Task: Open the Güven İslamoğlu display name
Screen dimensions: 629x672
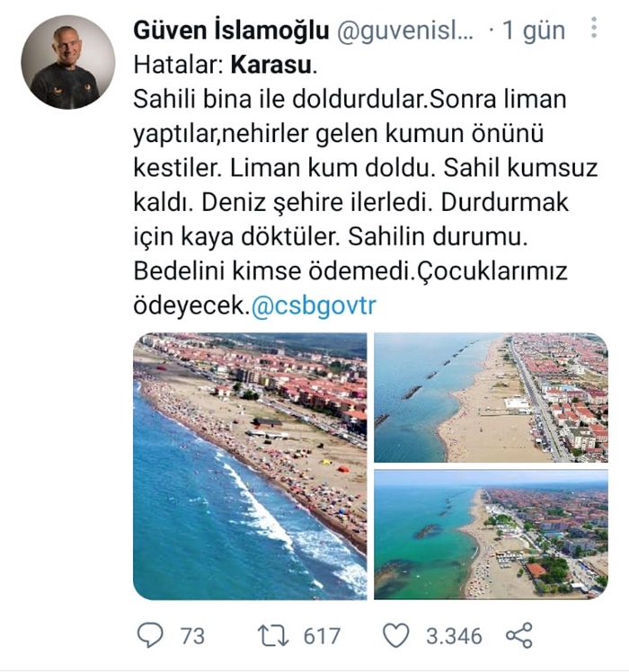Action: (231, 30)
